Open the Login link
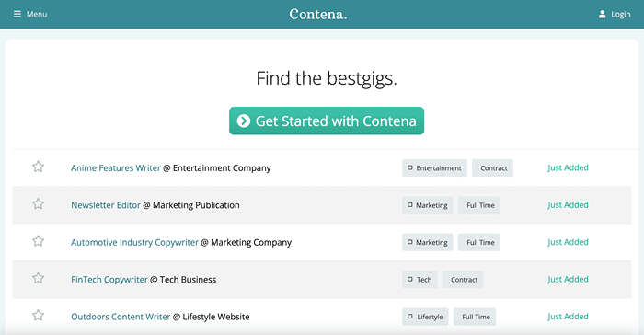The height and width of the screenshot is (335, 644). 621,15
